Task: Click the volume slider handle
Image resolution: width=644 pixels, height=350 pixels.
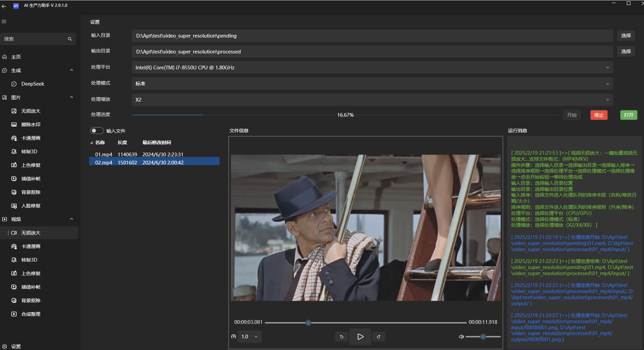Action: (483, 337)
